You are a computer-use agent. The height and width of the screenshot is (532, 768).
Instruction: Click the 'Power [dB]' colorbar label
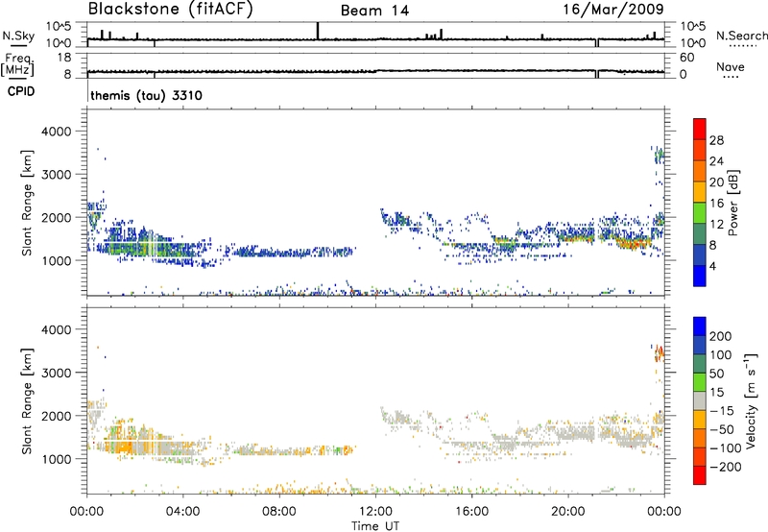tap(732, 203)
